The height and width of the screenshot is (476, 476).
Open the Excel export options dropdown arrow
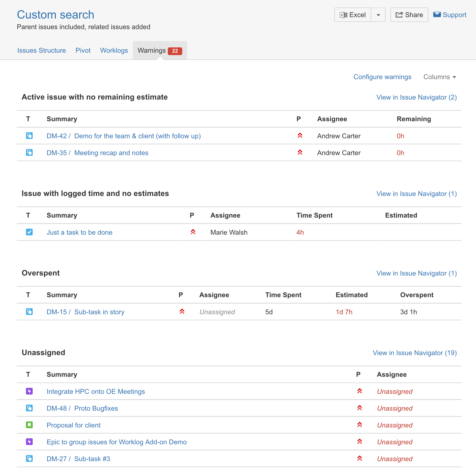point(378,15)
